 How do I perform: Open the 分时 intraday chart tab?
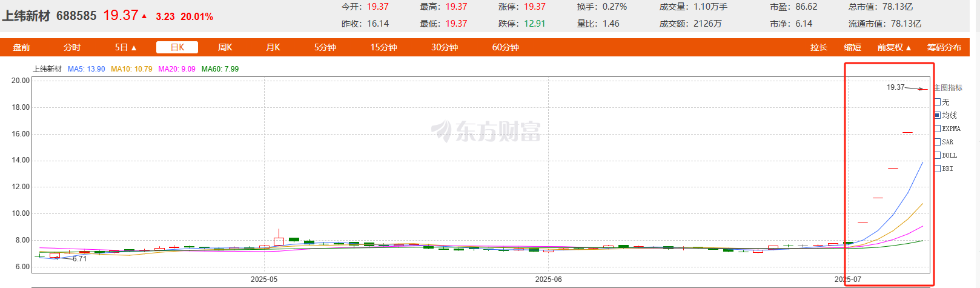click(72, 47)
